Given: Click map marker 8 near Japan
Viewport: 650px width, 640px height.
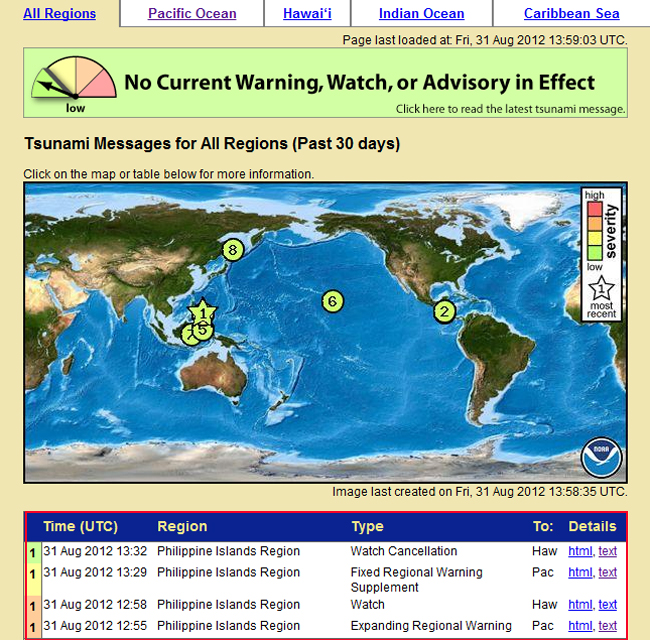Looking at the screenshot, I should point(232,250).
